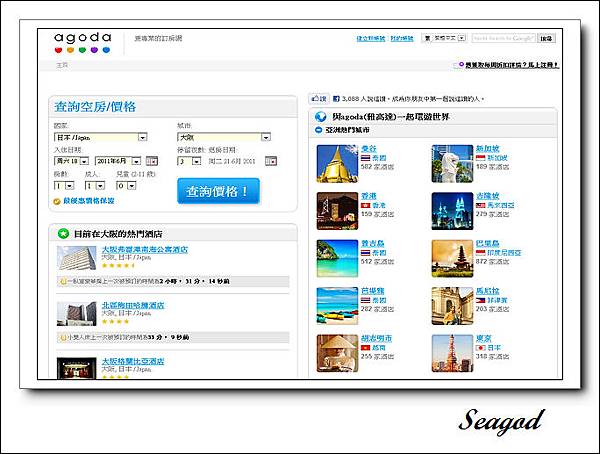The image size is (600, 454).
Task: Open check-in date calendar icon
Action: (x=152, y=161)
